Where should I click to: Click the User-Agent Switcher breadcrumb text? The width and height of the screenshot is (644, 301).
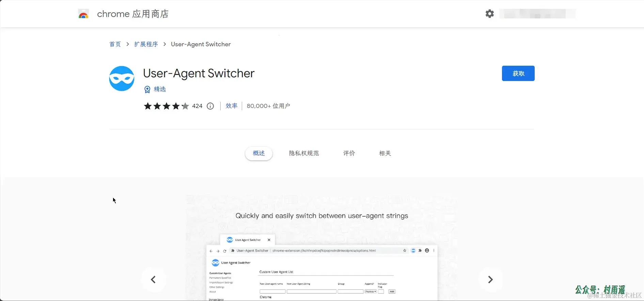pyautogui.click(x=201, y=44)
